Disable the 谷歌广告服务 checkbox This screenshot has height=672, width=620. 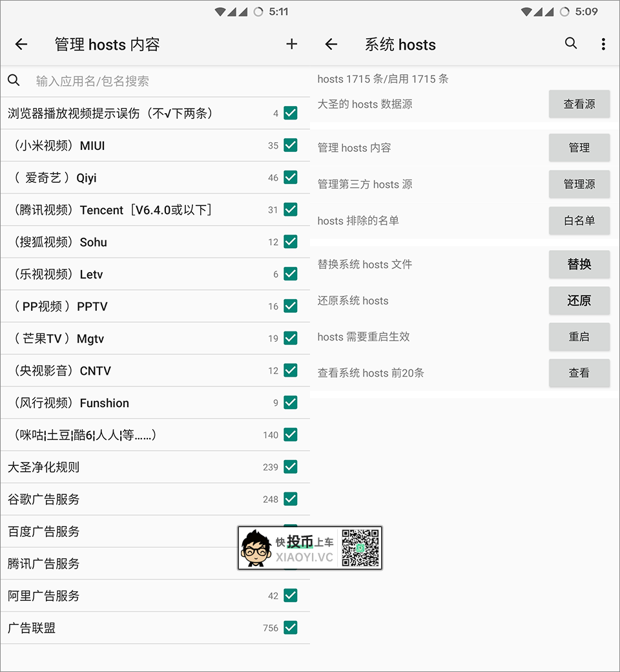(291, 499)
